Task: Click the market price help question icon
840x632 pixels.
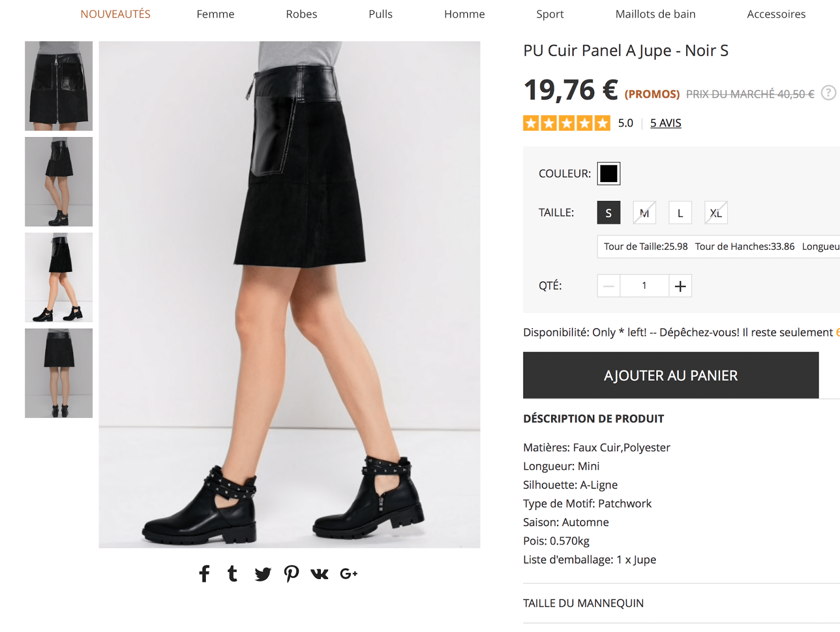Action: pos(828,93)
